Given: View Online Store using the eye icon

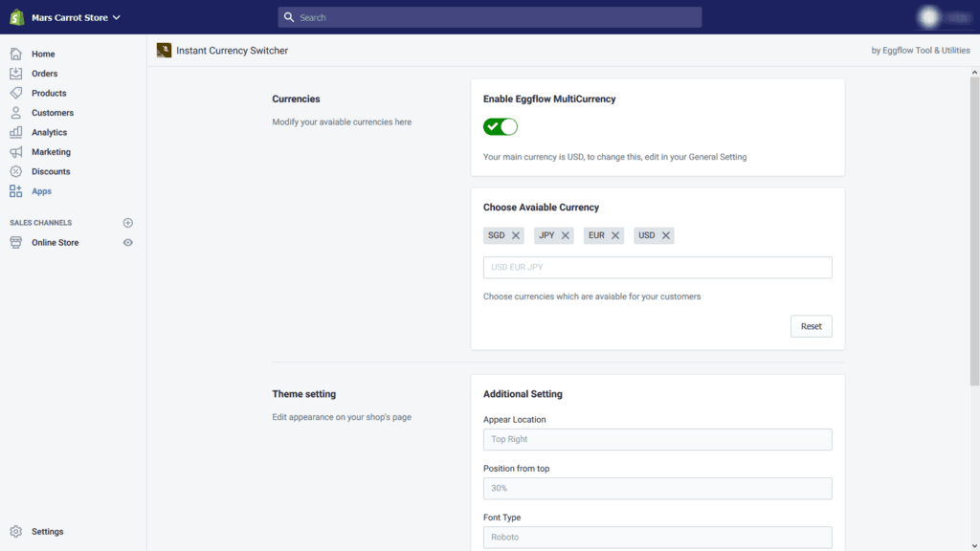Looking at the screenshot, I should click(x=128, y=242).
